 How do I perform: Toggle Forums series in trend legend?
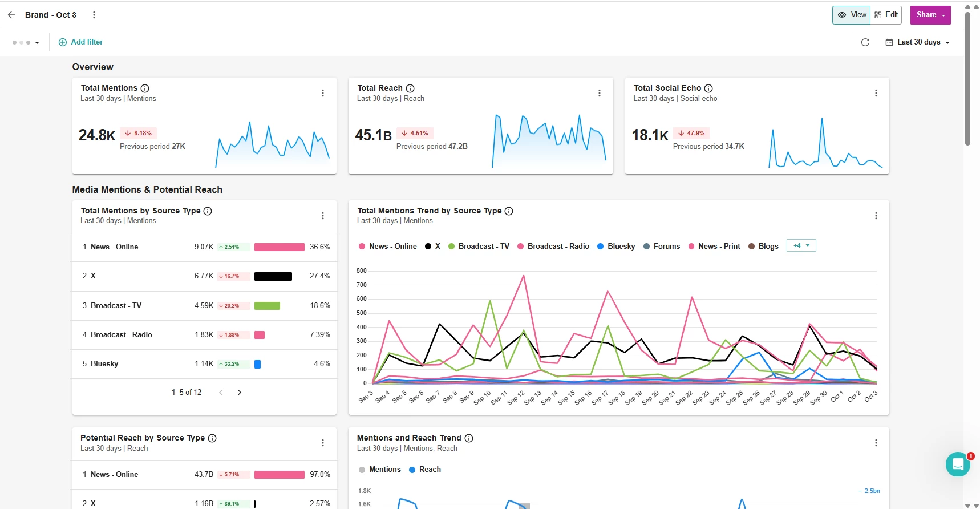662,247
